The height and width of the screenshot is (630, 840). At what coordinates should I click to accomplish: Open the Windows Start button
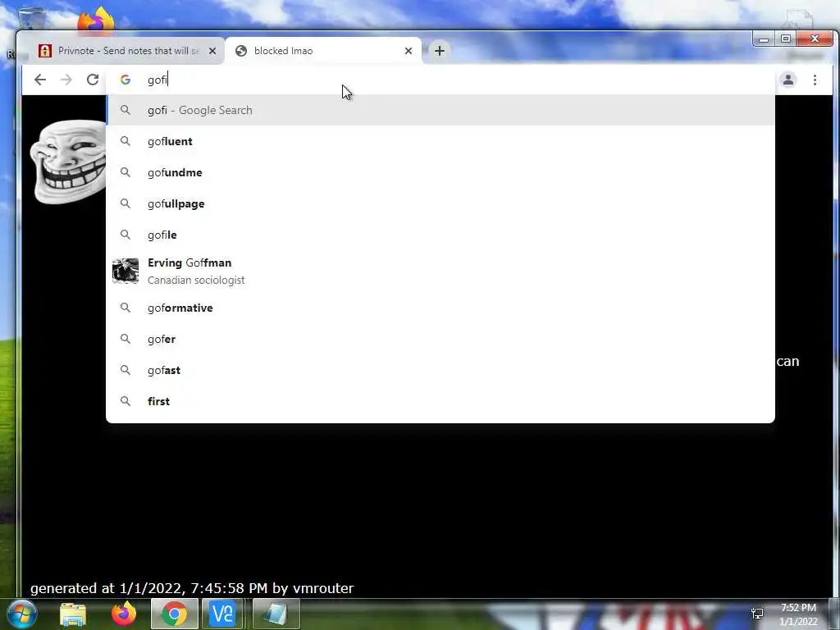[x=21, y=614]
